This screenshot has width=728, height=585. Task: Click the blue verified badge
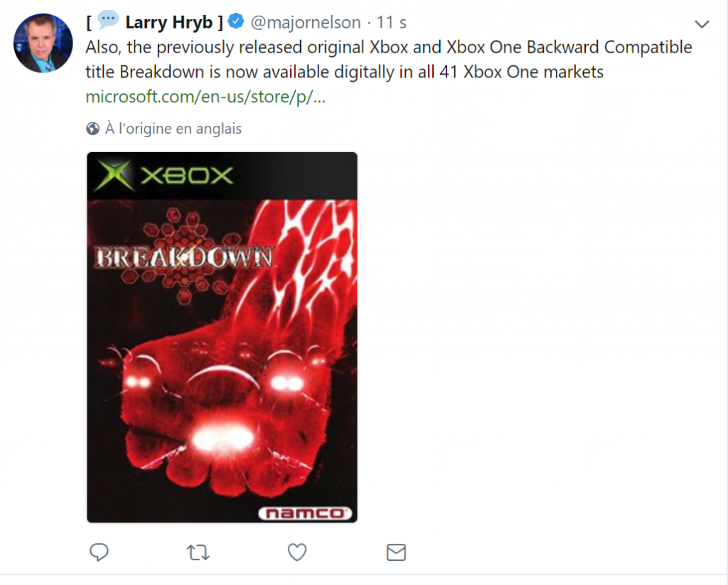pos(236,21)
